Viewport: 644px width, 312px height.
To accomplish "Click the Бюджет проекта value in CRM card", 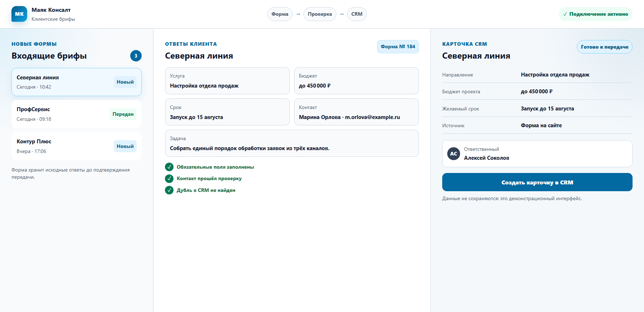I will click(537, 91).
